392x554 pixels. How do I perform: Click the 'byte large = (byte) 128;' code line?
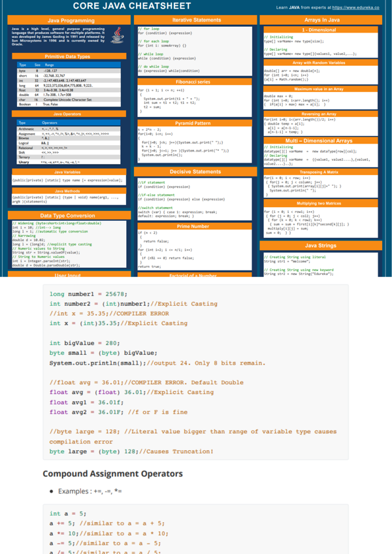point(131,451)
